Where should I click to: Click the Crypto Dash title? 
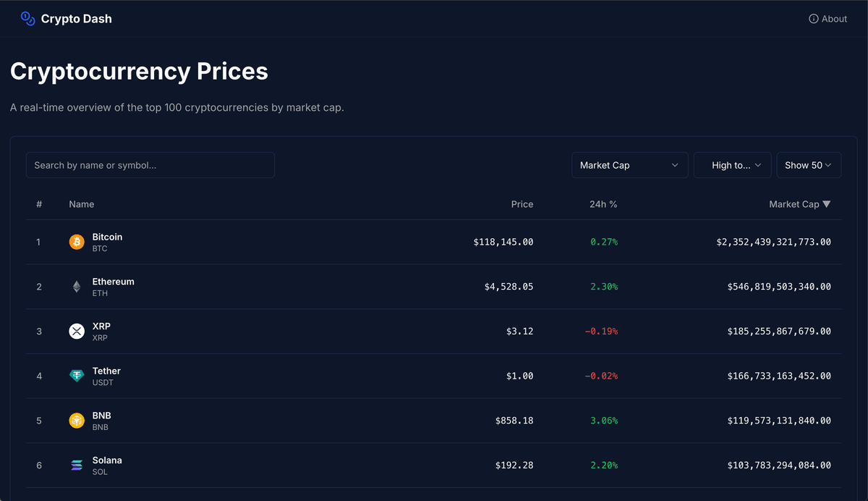(76, 18)
